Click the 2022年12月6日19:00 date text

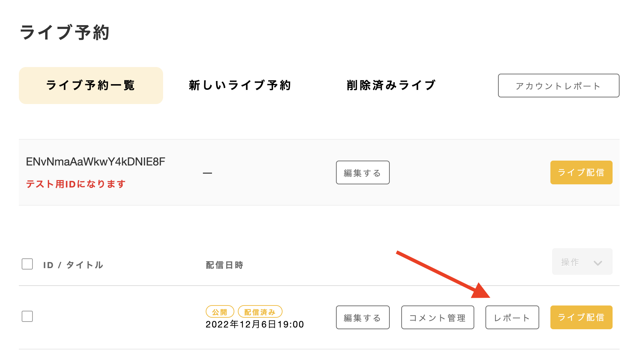[x=255, y=324]
